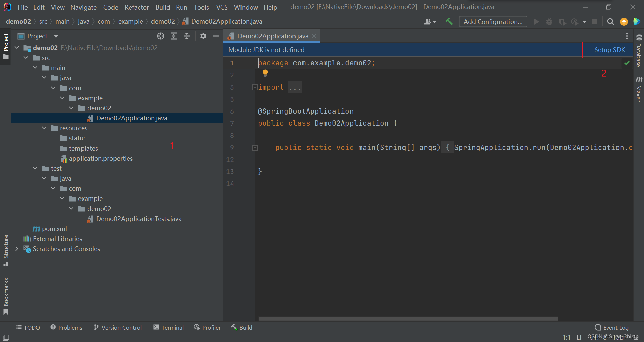Open the Database tool window

639,50
